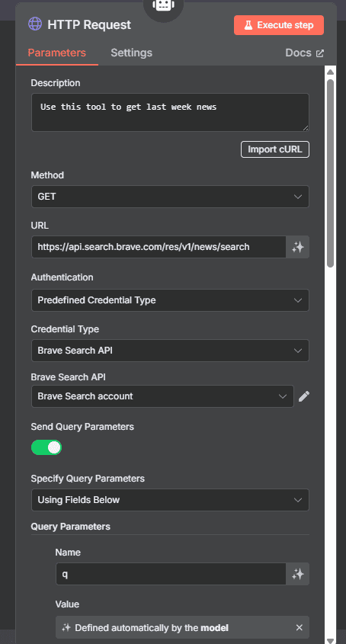Click the scrollbar up arrow
The width and height of the screenshot is (346, 644).
pos(330,72)
